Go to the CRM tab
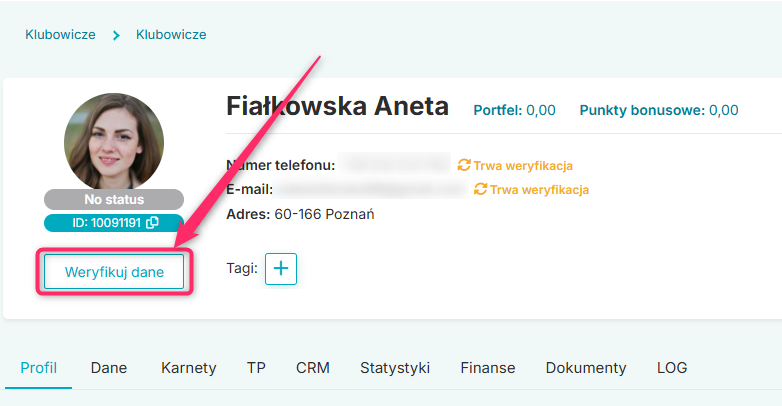Viewport: 782px width, 406px height. (313, 368)
